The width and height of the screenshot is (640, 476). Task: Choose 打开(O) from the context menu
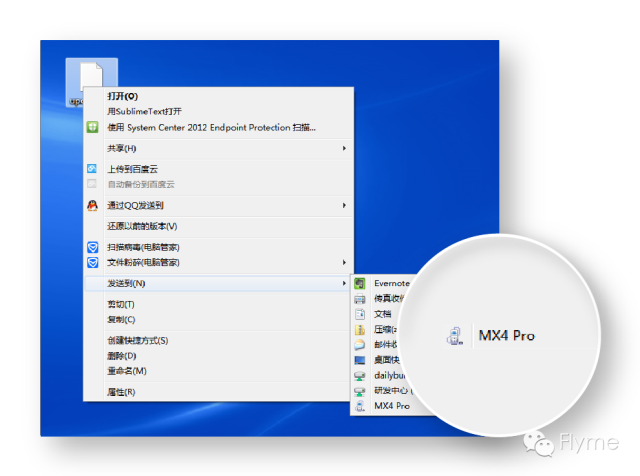(x=122, y=96)
